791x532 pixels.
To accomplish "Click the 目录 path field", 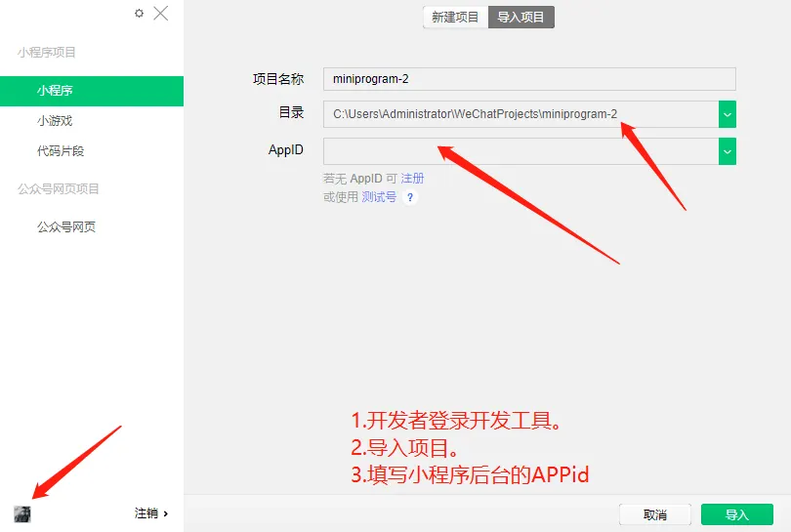I will [520, 114].
